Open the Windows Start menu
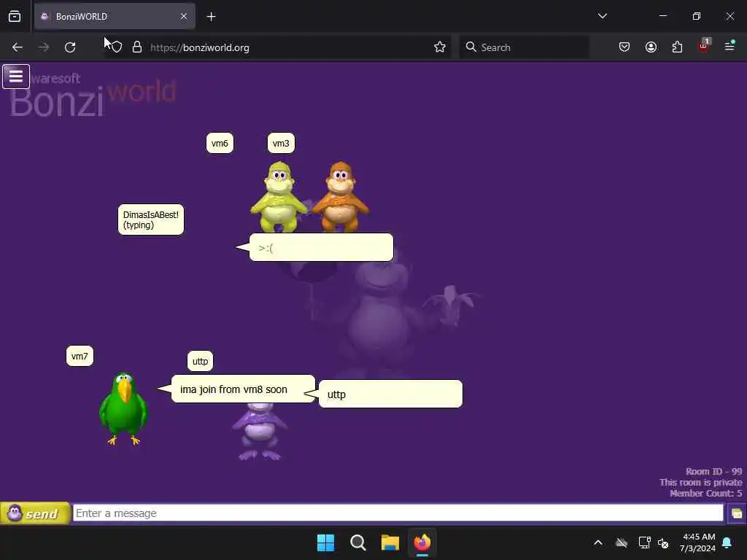 click(x=326, y=542)
